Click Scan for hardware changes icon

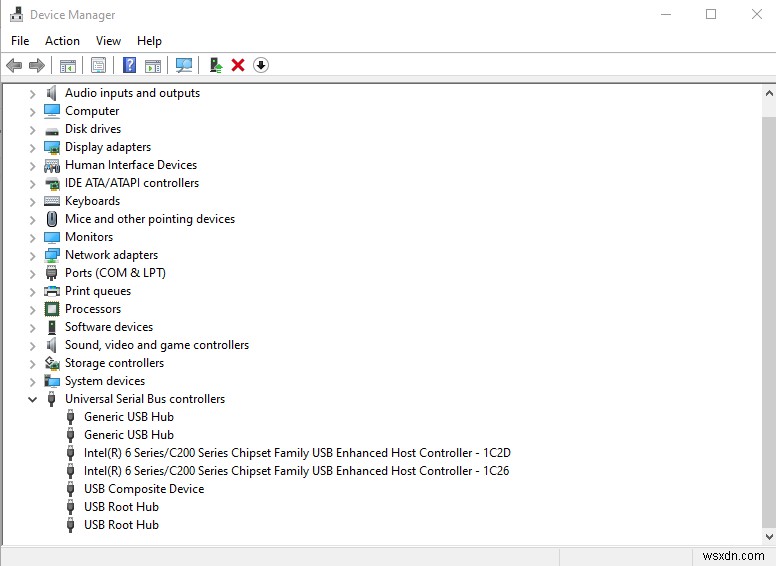coord(184,65)
